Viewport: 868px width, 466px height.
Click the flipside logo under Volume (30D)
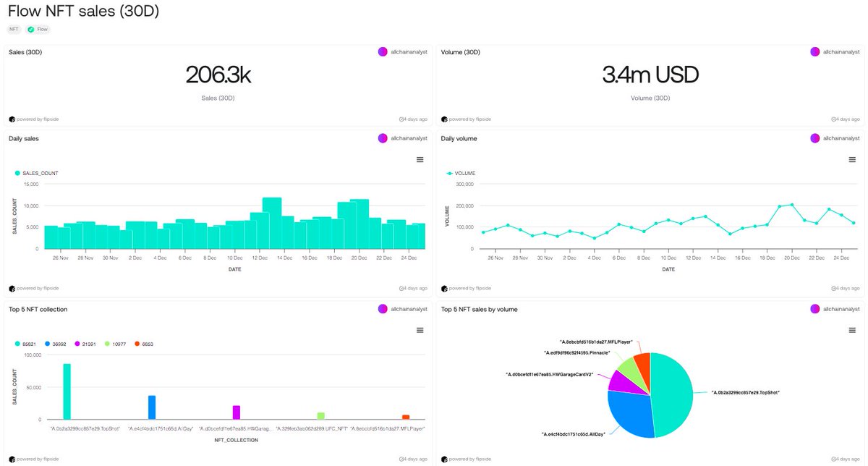point(444,119)
